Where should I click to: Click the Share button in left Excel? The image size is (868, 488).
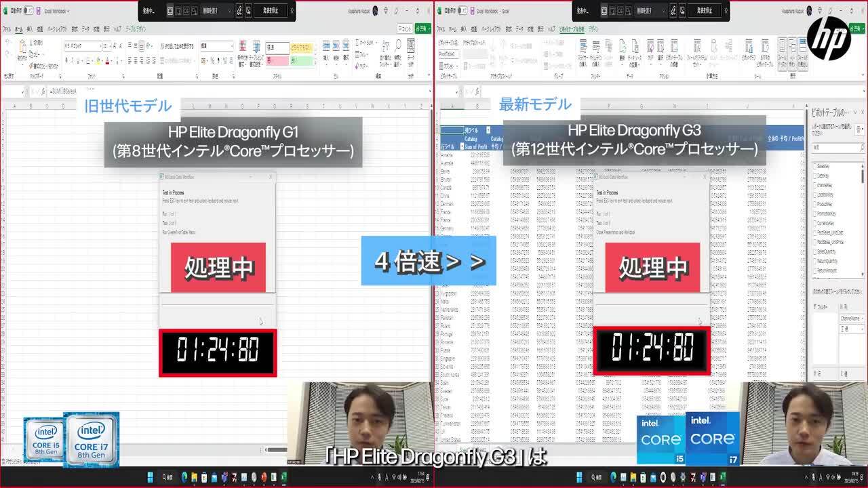423,28
